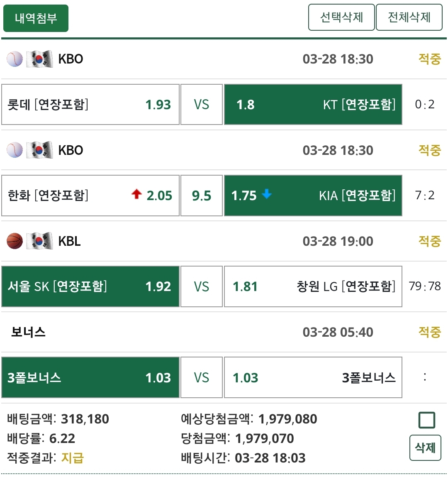The width and height of the screenshot is (448, 482).
Task: Select the 창원 LG [연장포함] 1.81 cell
Action: (x=313, y=286)
